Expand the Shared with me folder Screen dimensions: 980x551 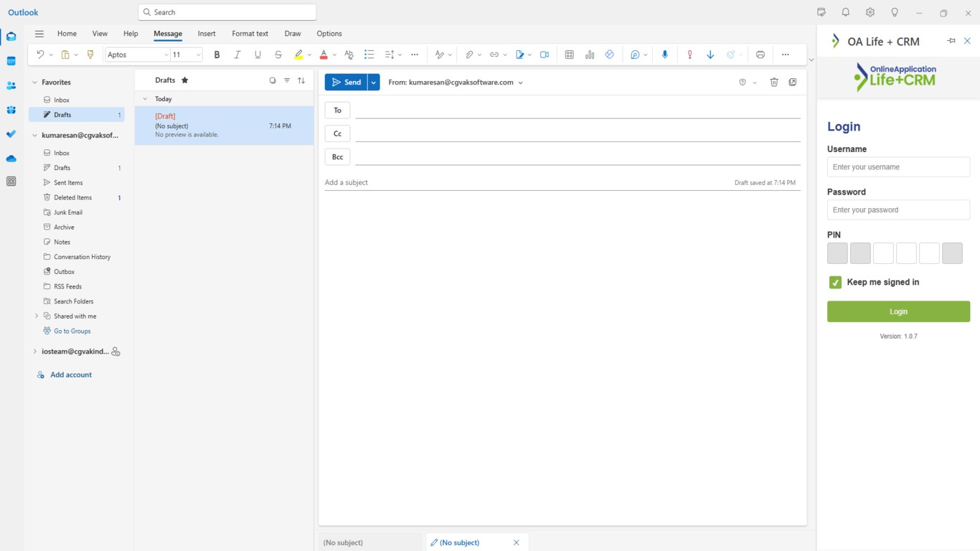(x=37, y=316)
